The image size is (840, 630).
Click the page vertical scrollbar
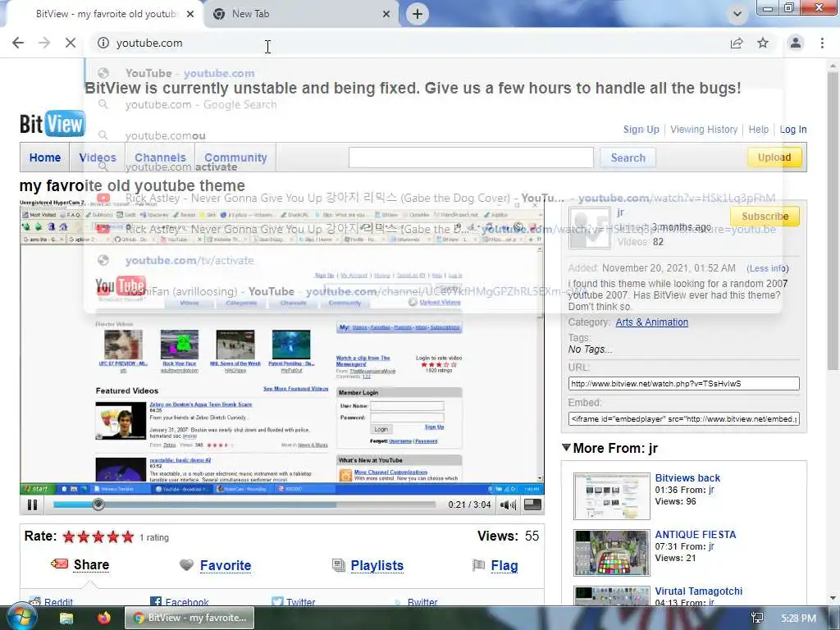click(x=833, y=221)
